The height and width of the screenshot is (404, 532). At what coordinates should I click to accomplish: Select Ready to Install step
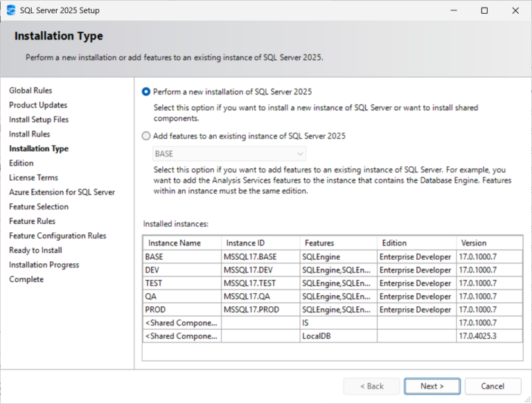[35, 251]
